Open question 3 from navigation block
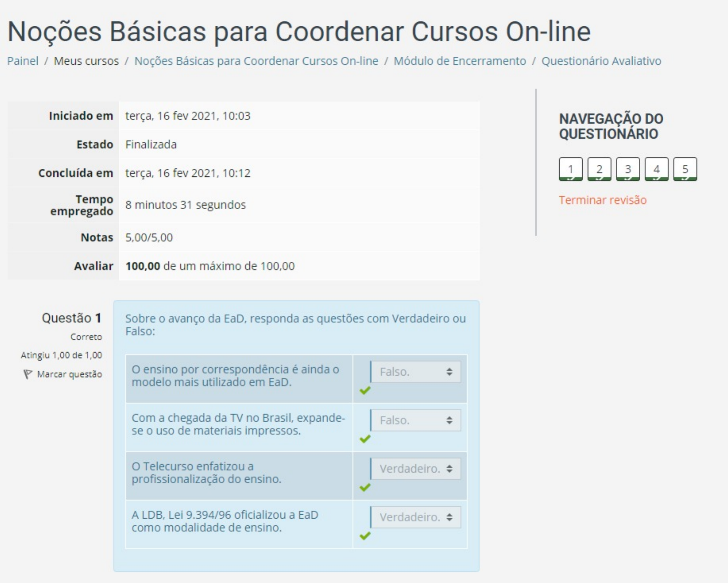The width and height of the screenshot is (728, 583). point(628,169)
